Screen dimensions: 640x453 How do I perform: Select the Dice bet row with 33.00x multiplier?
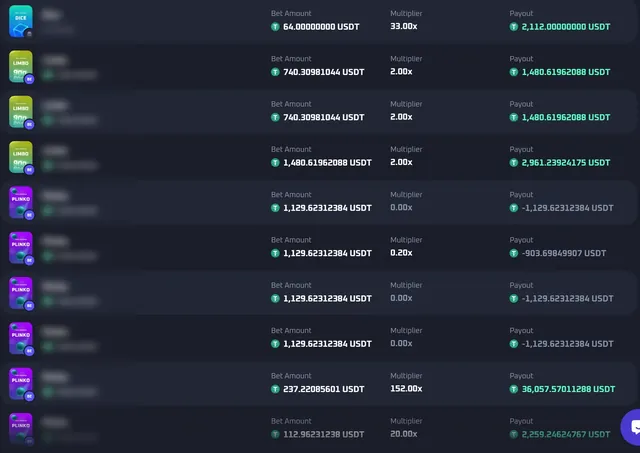tap(320, 21)
